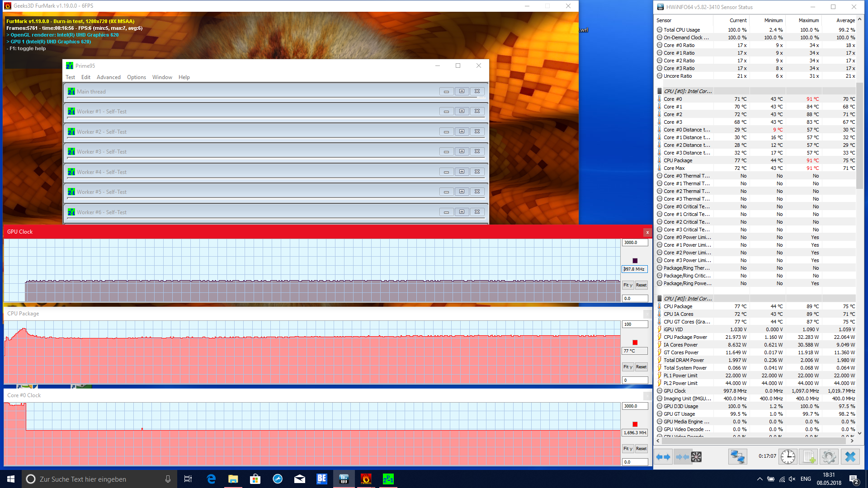Click Reset in the CPU Package graph

pyautogui.click(x=641, y=367)
